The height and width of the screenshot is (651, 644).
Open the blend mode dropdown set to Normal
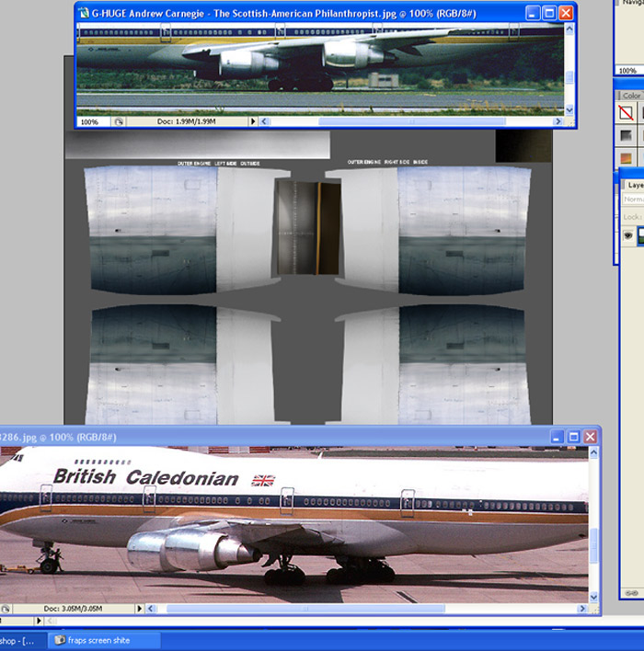(x=634, y=200)
